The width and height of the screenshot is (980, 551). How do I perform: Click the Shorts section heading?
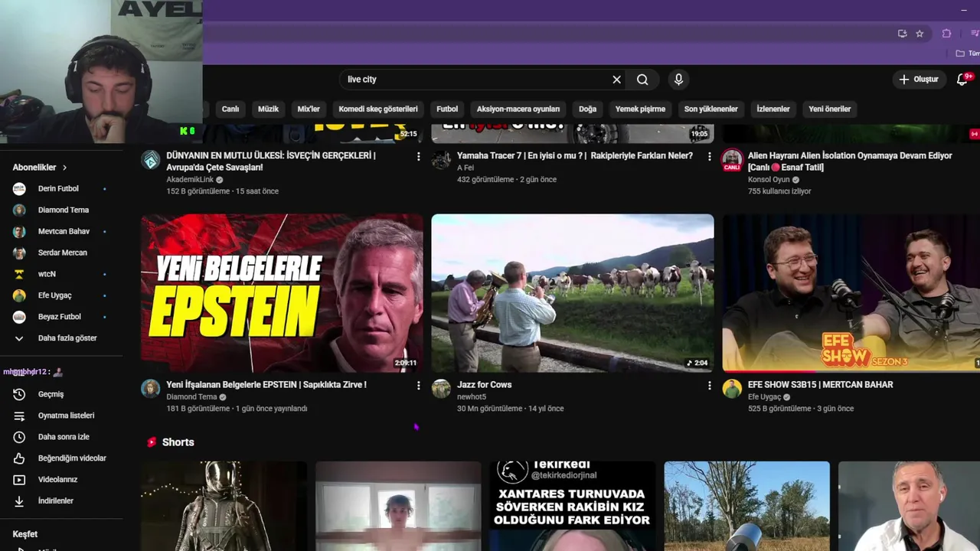click(178, 442)
